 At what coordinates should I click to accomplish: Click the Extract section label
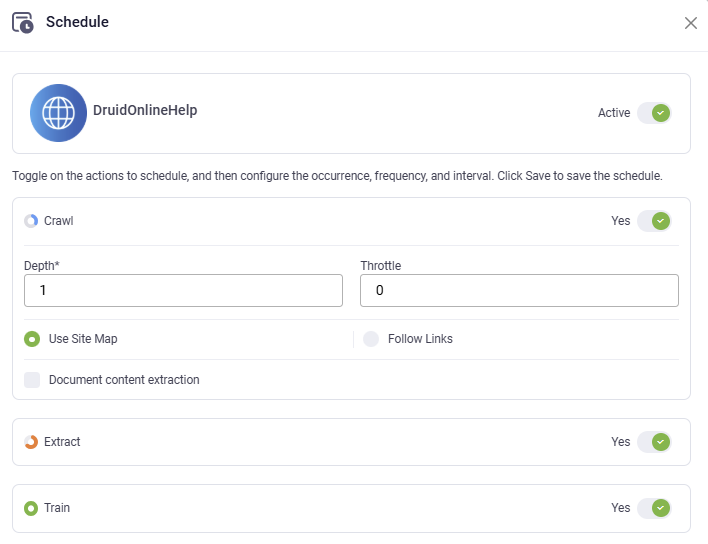(x=62, y=442)
